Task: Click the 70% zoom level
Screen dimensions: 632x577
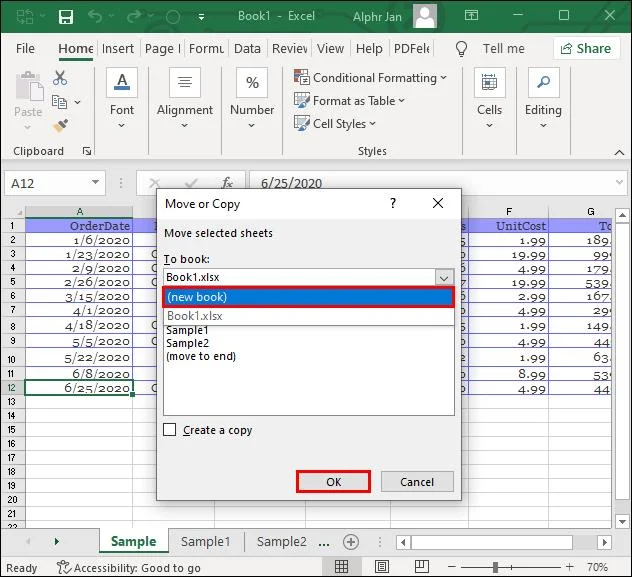Action: pos(597,567)
